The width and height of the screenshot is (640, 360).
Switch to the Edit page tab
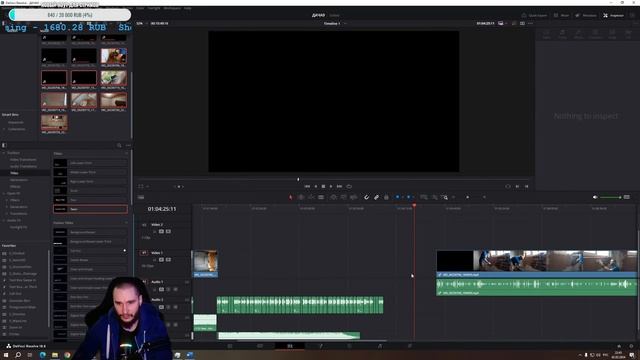[x=290, y=346]
